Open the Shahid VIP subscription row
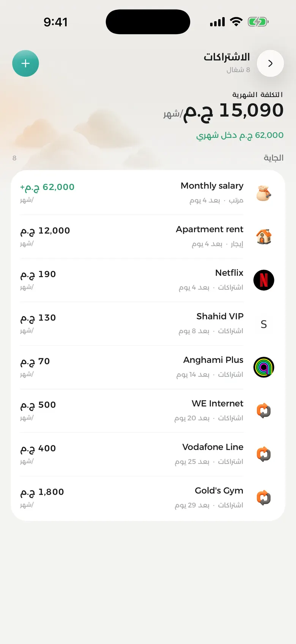This screenshot has width=296, height=644. click(148, 324)
